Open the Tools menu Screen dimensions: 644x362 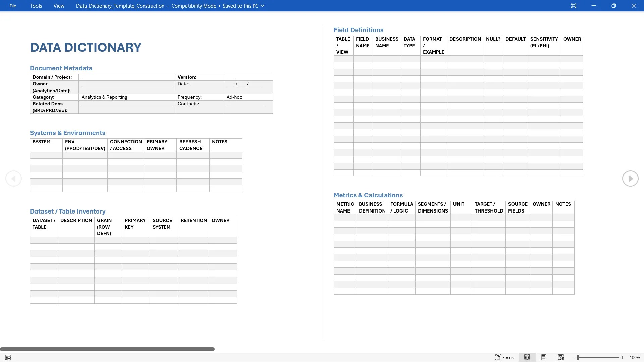36,6
